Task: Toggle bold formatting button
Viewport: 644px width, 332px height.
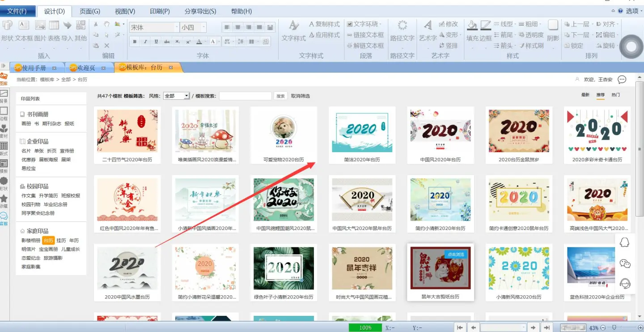Action: [x=135, y=42]
